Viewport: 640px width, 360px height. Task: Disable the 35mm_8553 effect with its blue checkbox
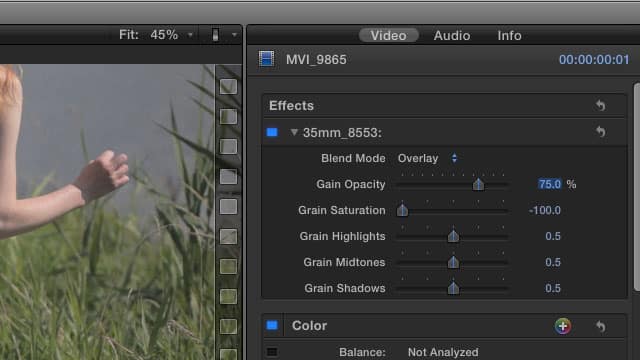pyautogui.click(x=272, y=132)
